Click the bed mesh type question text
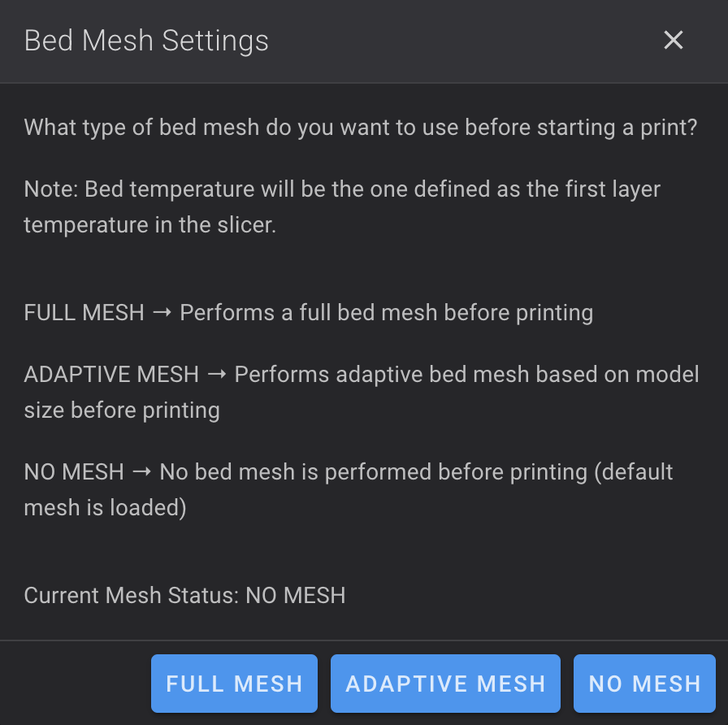This screenshot has width=728, height=725. coord(361,128)
